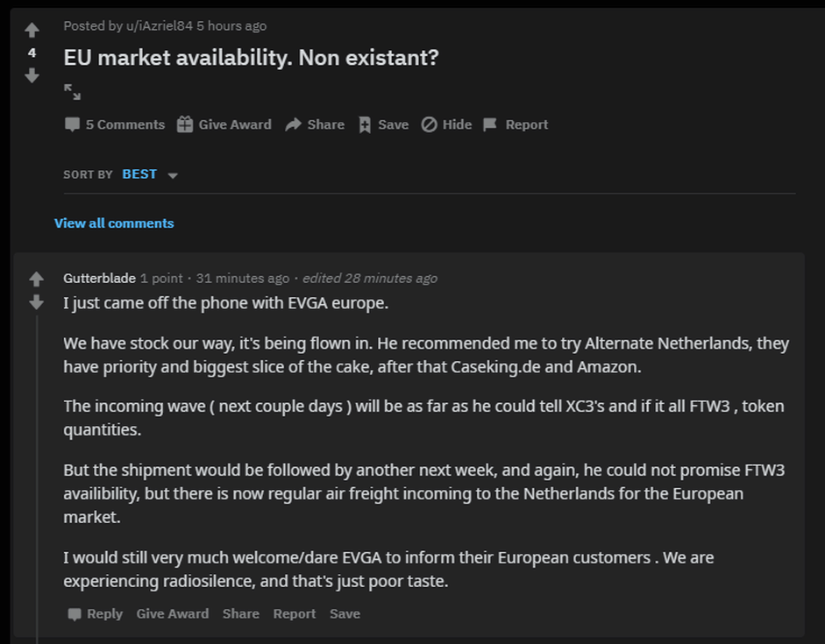
Task: Open u/iAzriel84 user profile
Action: point(160,25)
